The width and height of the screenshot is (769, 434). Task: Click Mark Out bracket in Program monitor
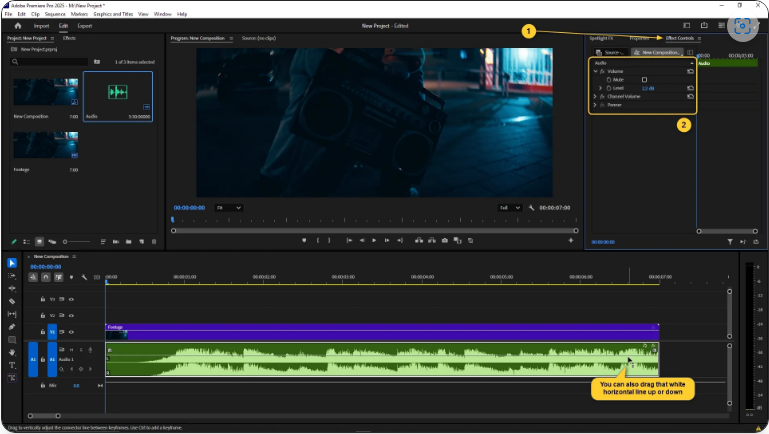click(x=329, y=241)
